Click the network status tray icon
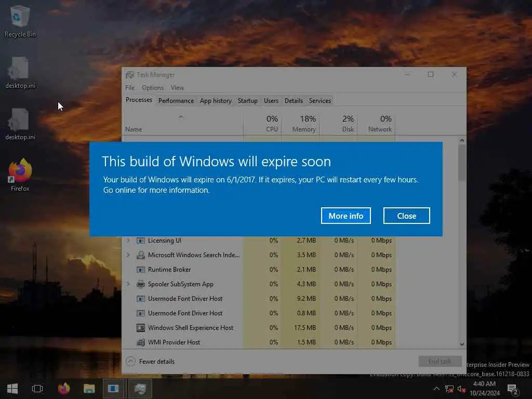532x399 pixels. (449, 389)
